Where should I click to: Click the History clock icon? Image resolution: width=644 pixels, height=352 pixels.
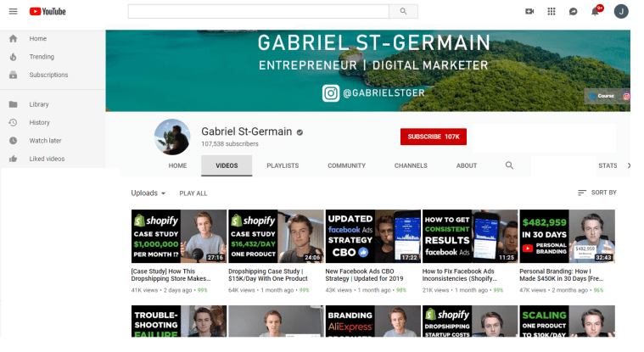(13, 122)
